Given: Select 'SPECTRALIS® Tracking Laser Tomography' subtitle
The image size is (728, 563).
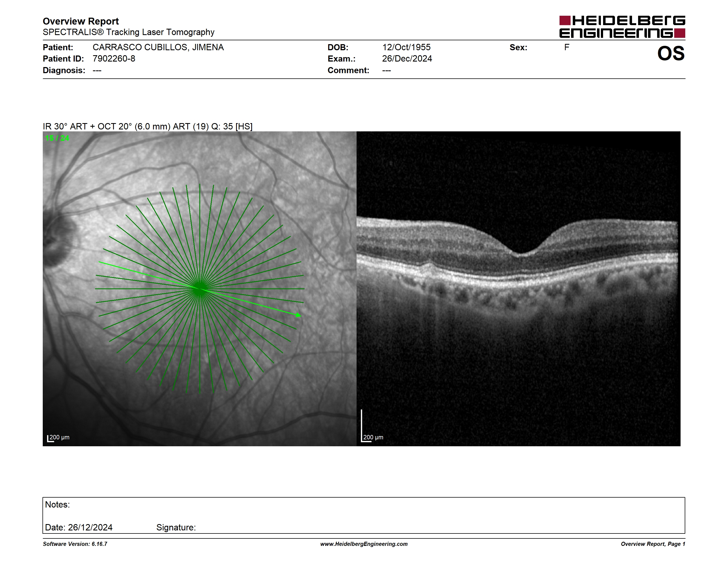Looking at the screenshot, I should [x=129, y=32].
